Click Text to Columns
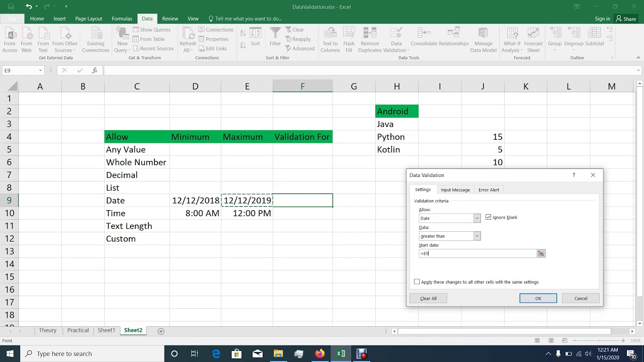Viewport: 644px width, 362px height. [330, 40]
